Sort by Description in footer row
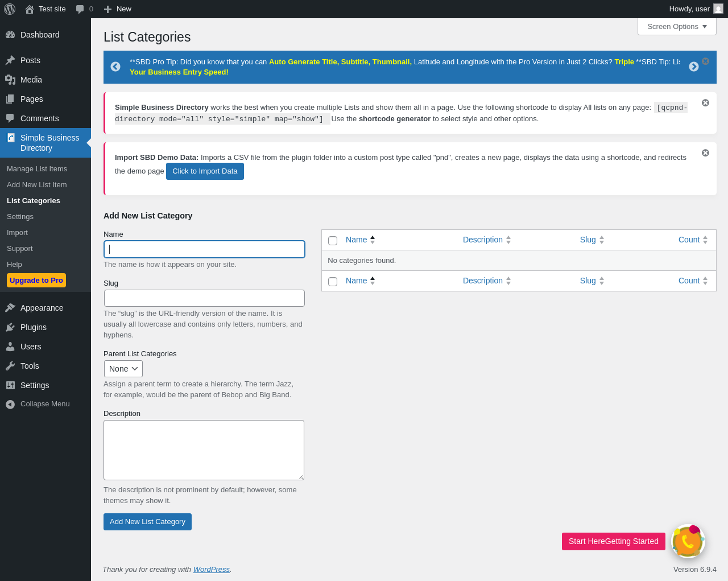 (487, 281)
